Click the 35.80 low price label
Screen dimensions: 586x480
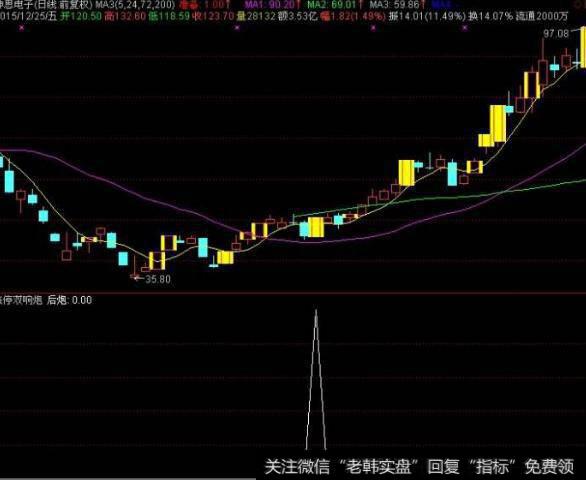(158, 279)
